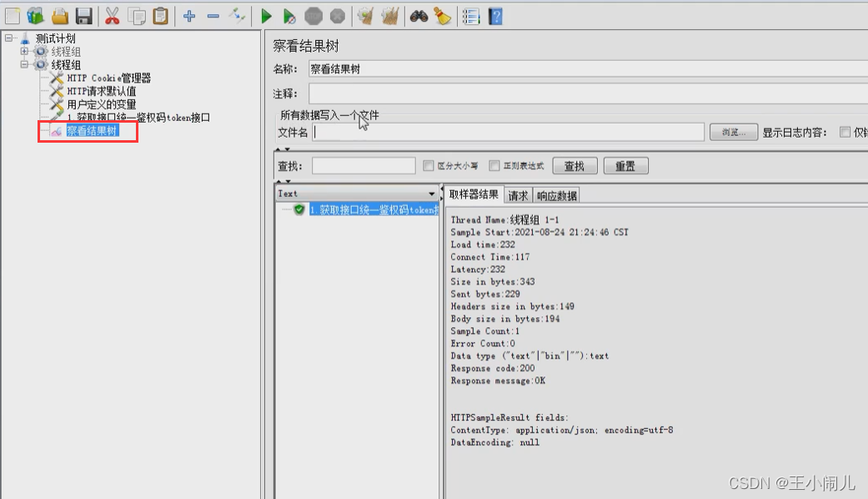Viewport: 868px width, 499px height.
Task: Toggle 区分大小写 checkbox
Action: 429,165
